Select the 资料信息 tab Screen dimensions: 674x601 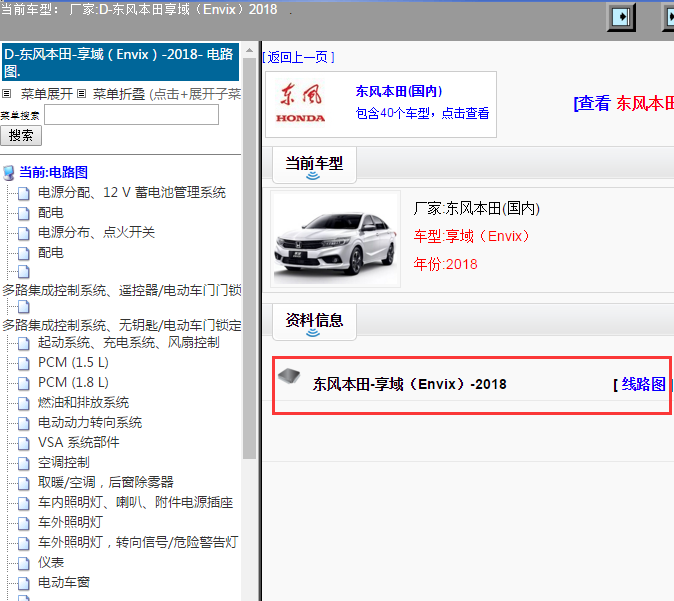(314, 322)
